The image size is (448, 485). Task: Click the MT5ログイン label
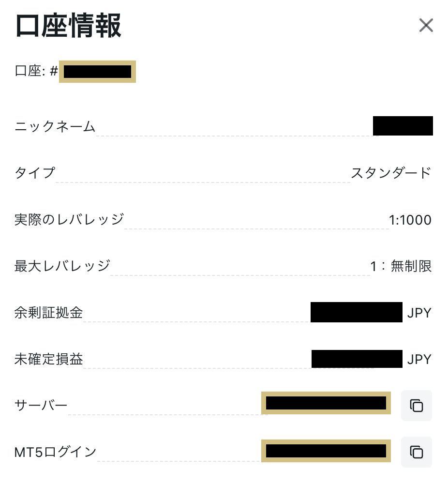[x=56, y=452]
